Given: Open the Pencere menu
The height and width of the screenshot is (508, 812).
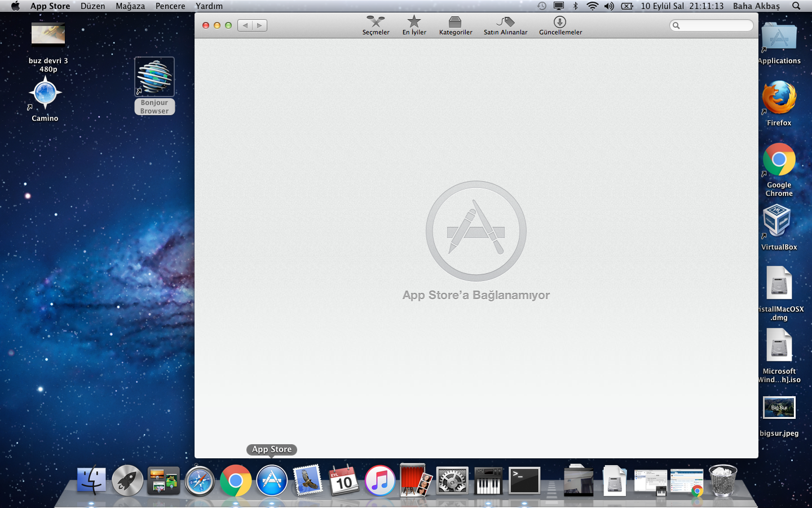Looking at the screenshot, I should pos(170,6).
